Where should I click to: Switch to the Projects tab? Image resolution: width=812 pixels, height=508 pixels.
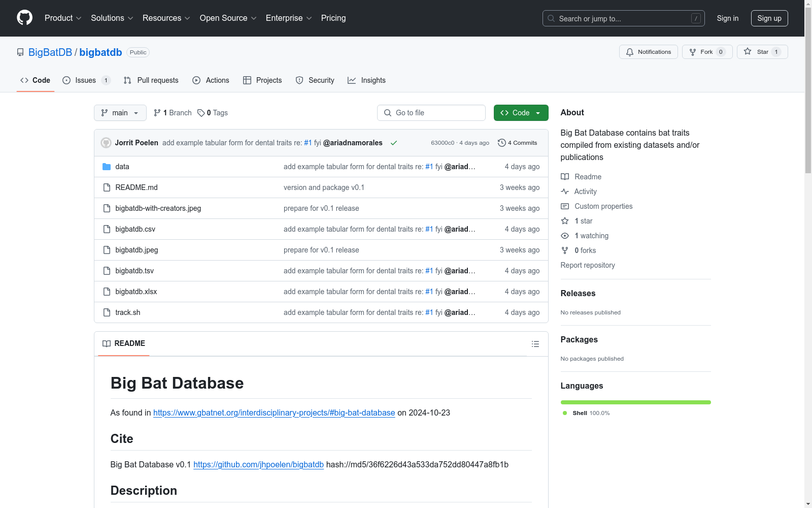click(x=262, y=80)
